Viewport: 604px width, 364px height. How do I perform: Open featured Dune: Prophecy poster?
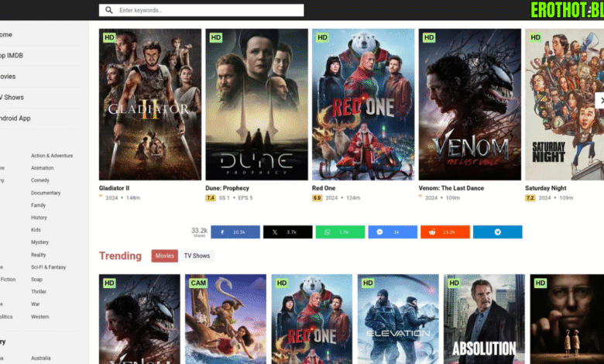pyautogui.click(x=256, y=105)
